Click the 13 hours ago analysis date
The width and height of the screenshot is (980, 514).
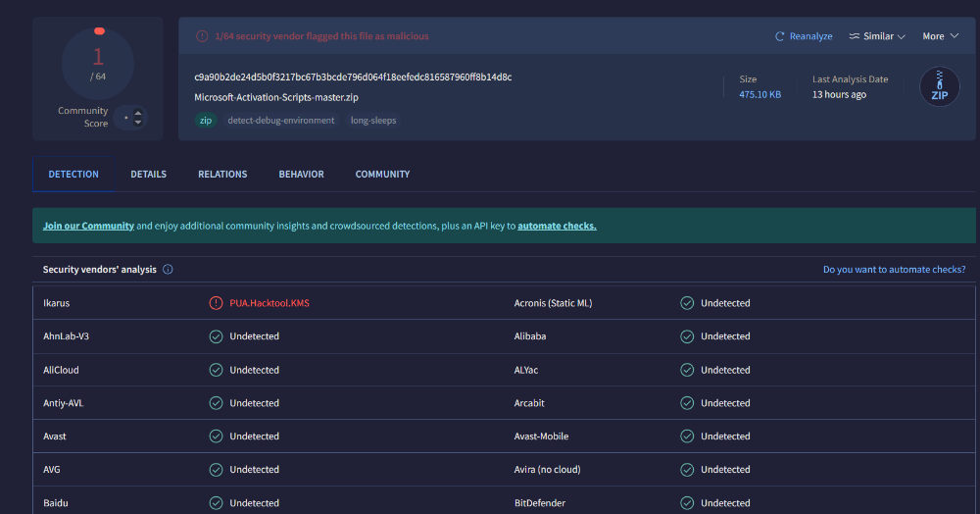point(839,94)
